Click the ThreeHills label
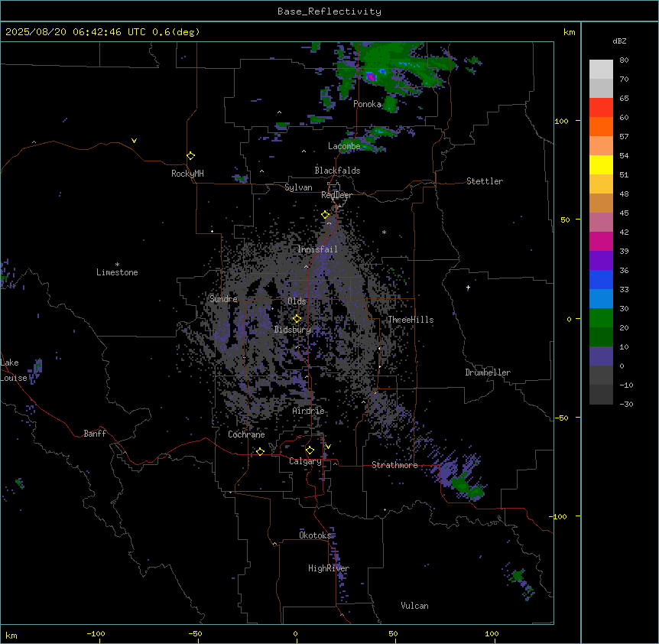The image size is (659, 644). [411, 320]
